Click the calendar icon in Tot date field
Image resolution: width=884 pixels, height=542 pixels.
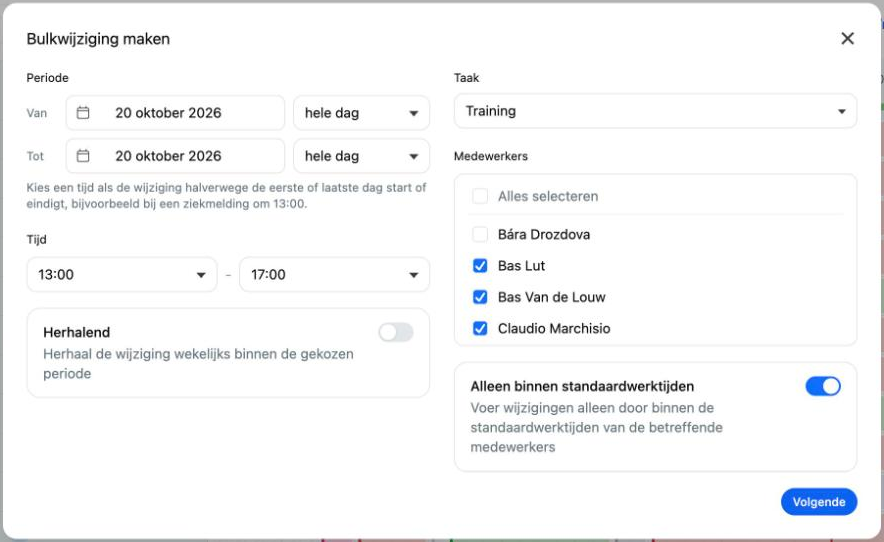click(x=83, y=156)
